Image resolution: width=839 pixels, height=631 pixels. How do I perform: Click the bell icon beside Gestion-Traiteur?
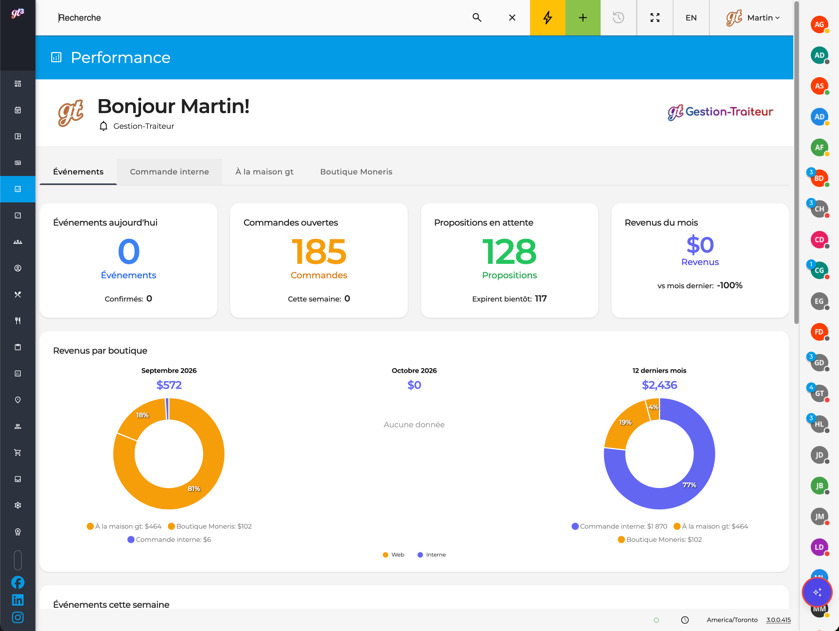click(103, 126)
